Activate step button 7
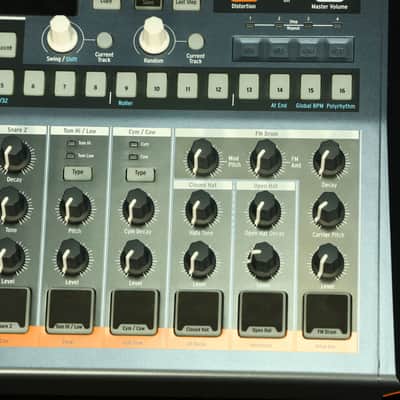 (65, 84)
